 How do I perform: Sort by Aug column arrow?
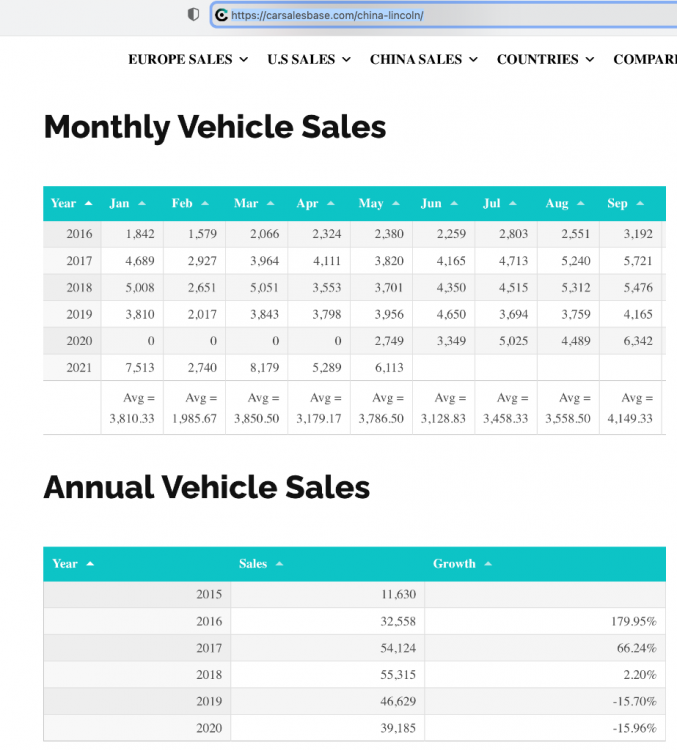(580, 203)
